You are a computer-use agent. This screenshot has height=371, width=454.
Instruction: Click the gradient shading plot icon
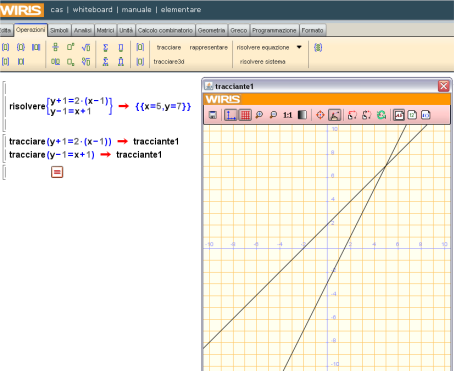(x=302, y=115)
